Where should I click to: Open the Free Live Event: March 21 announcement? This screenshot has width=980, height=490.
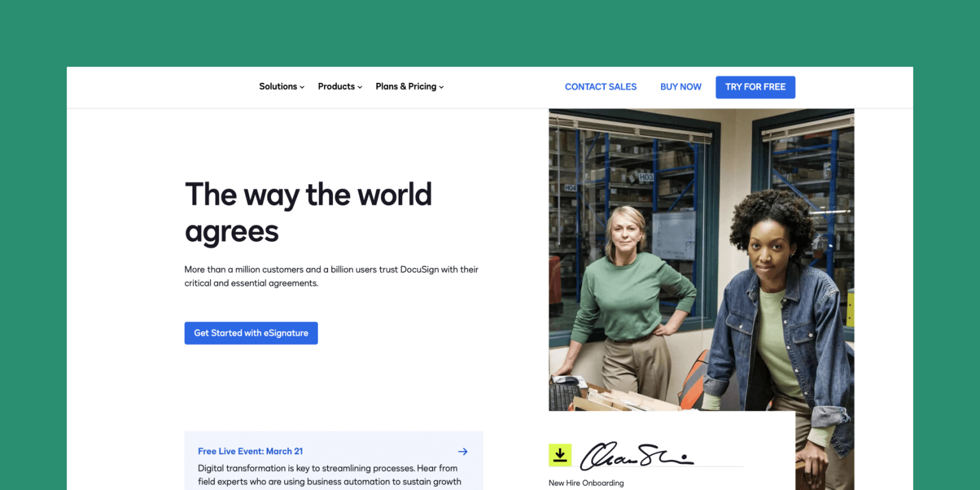[250, 451]
